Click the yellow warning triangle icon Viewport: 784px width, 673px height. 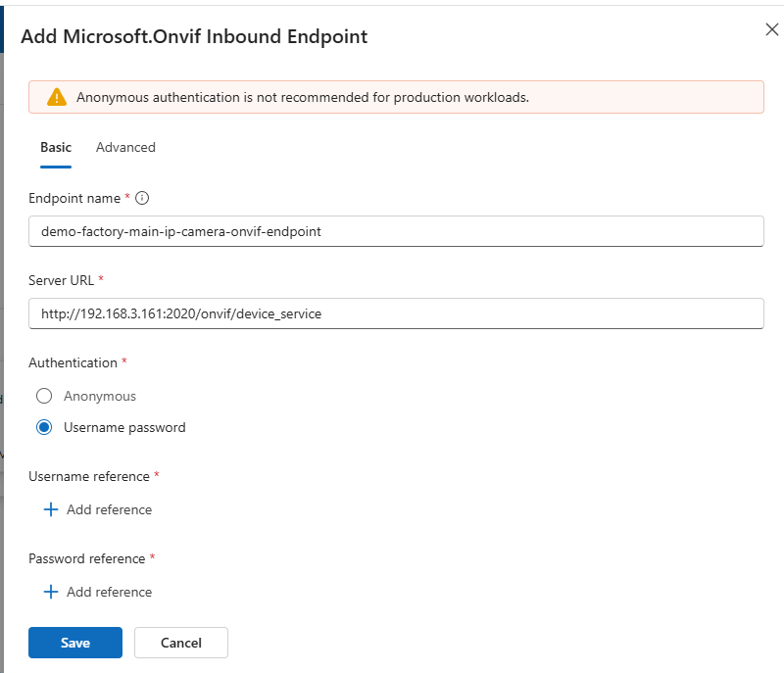[x=57, y=97]
